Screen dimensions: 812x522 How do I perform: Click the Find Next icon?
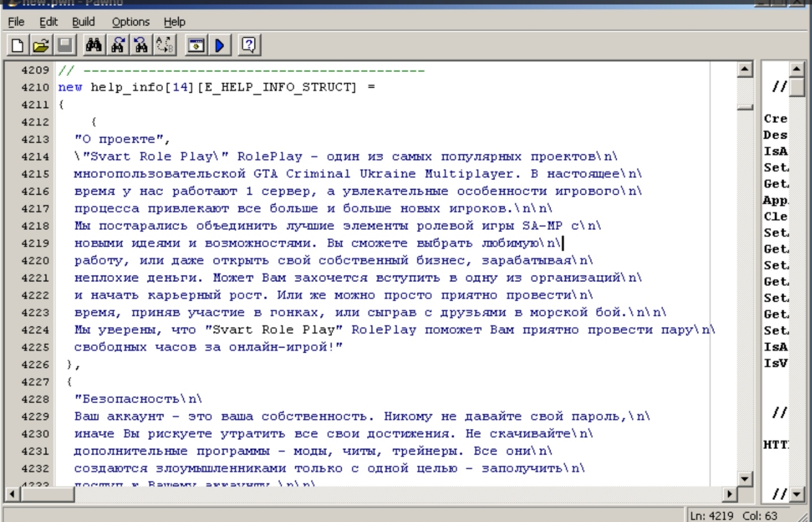tap(118, 45)
